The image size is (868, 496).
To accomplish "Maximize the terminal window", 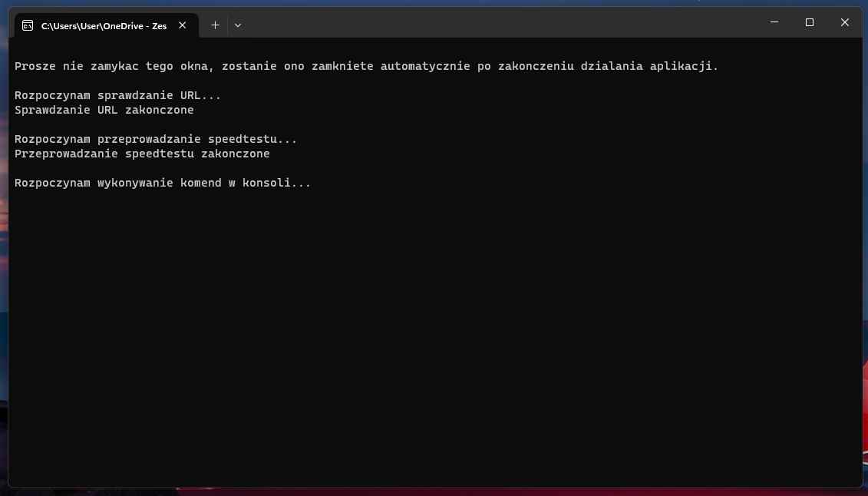I will [x=809, y=23].
